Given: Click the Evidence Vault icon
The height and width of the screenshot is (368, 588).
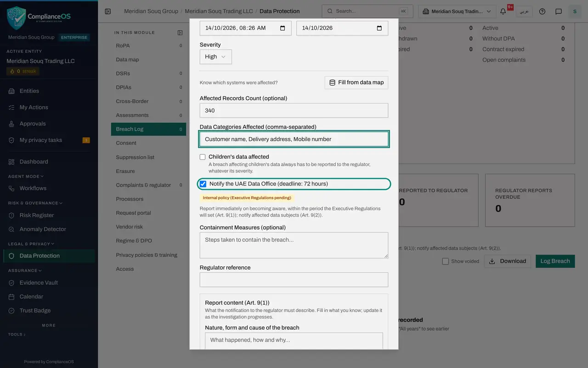Looking at the screenshot, I should (11, 283).
